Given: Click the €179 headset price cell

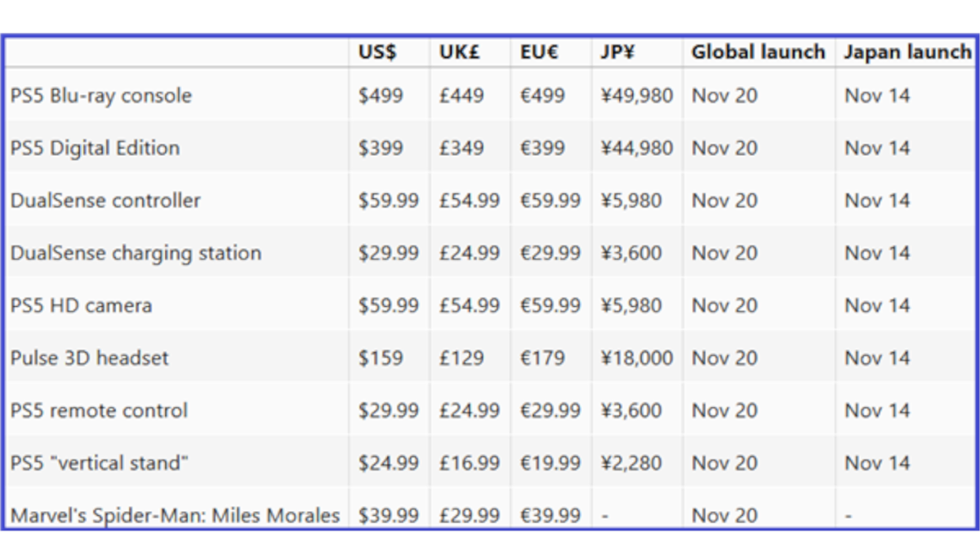Looking at the screenshot, I should pyautogui.click(x=541, y=358).
